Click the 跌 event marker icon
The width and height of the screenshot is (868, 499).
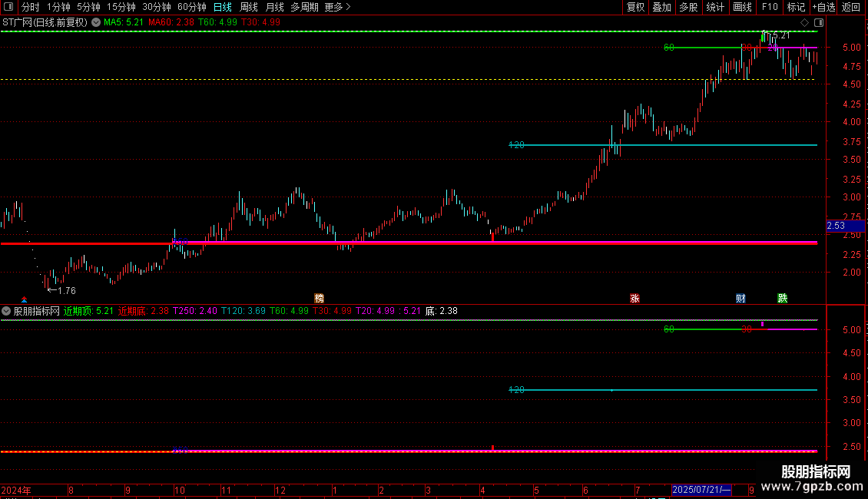(782, 298)
